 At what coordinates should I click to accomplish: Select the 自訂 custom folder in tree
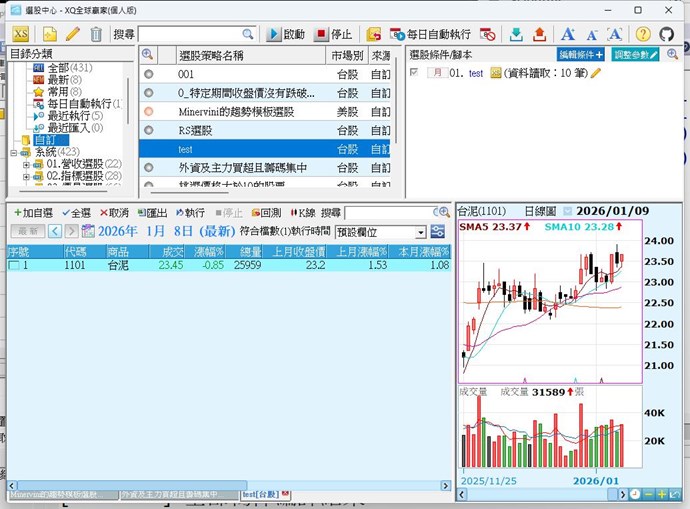click(x=46, y=140)
